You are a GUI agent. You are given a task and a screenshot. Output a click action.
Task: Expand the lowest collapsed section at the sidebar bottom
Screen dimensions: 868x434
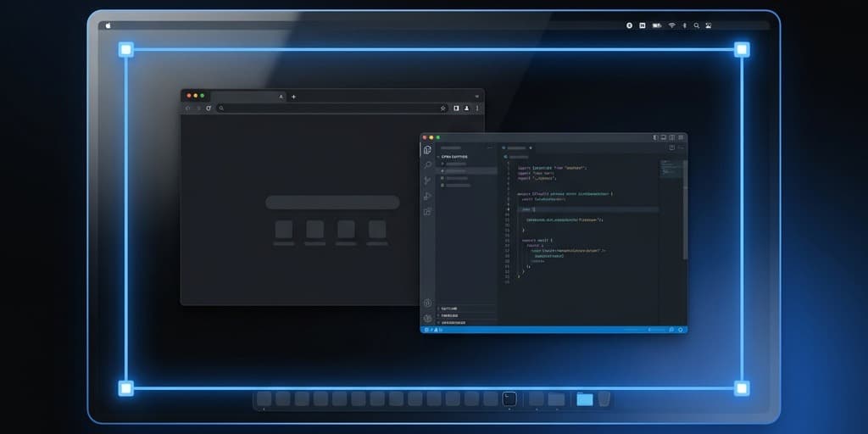467,323
